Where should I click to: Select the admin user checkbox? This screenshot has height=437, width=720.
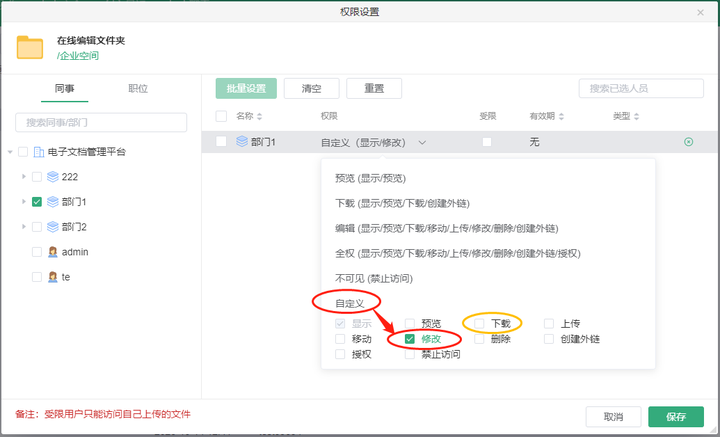click(37, 252)
